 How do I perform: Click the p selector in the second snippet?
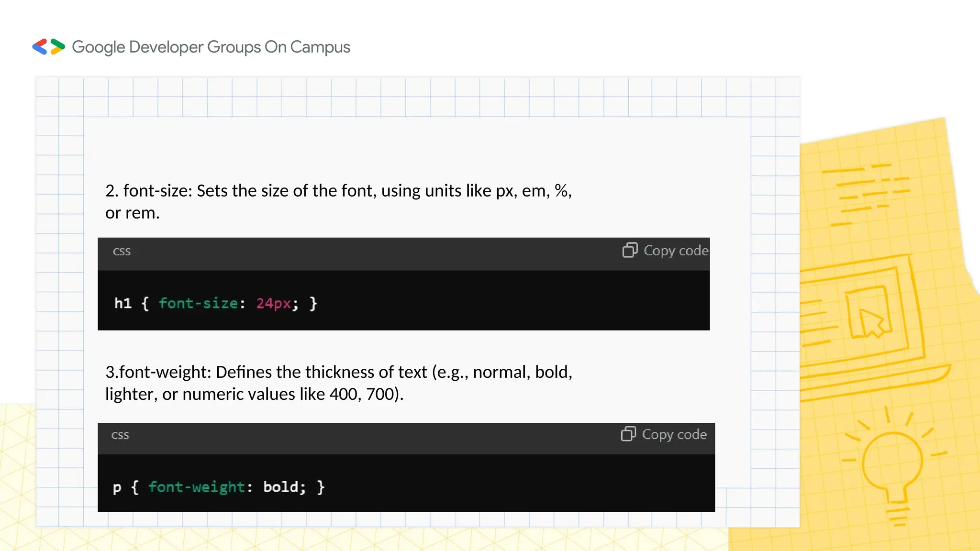(117, 487)
